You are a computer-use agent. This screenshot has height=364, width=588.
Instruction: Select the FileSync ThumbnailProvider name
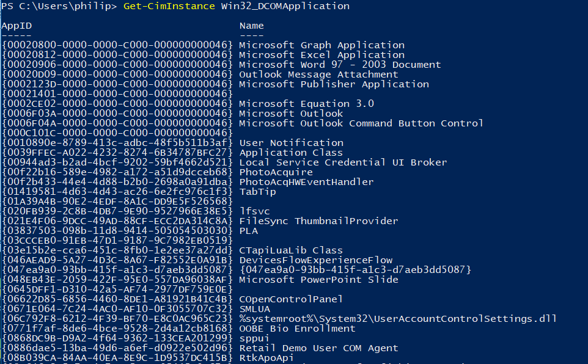tap(318, 221)
